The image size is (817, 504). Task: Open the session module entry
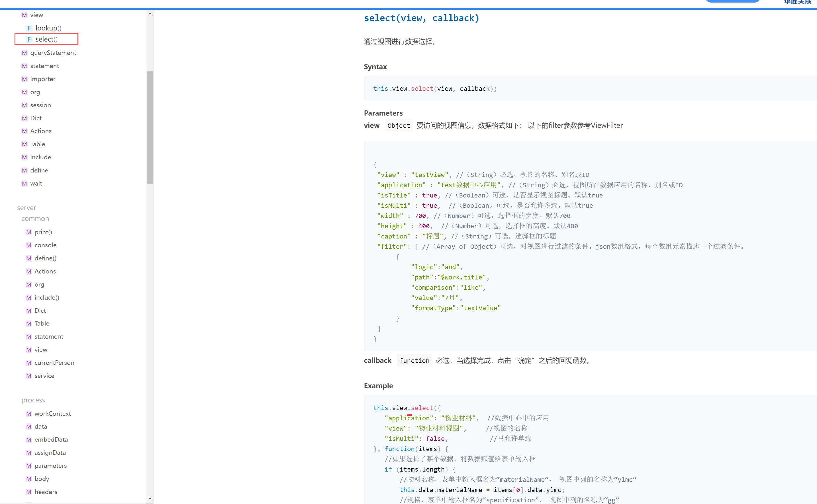pos(40,105)
